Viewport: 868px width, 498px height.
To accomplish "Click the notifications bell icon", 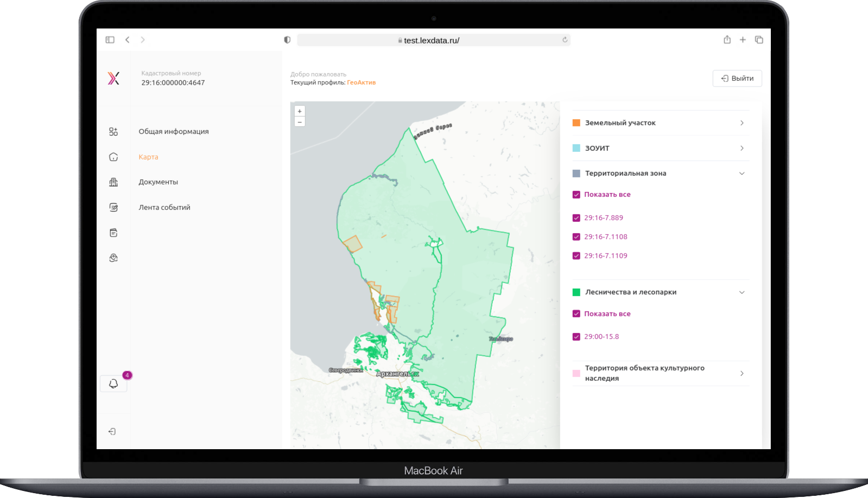I will tap(113, 384).
